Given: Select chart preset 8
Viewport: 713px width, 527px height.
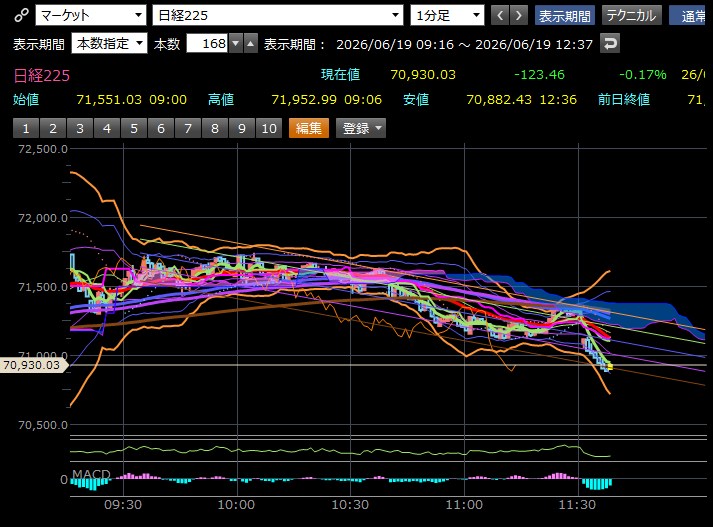Looking at the screenshot, I should (x=215, y=128).
